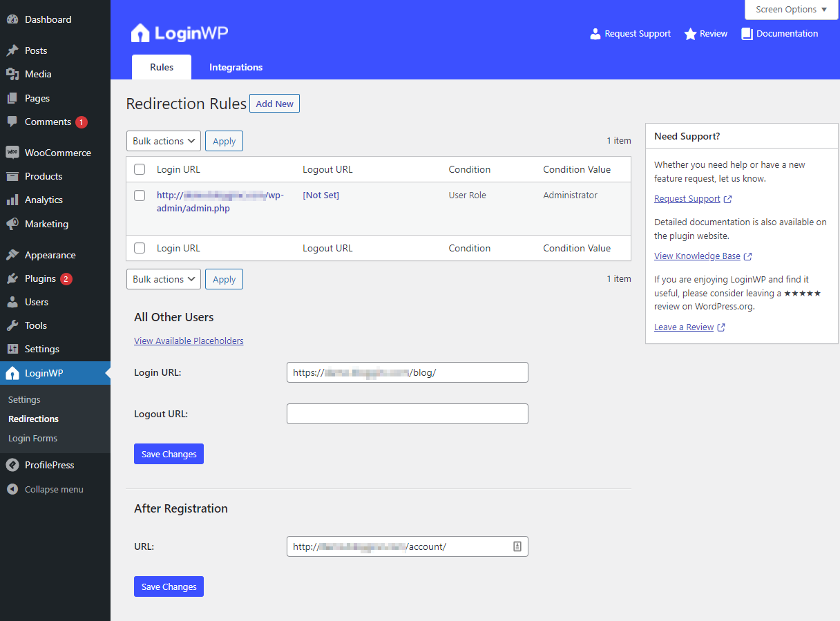840x621 pixels.
Task: Open the WooCommerce menu item
Action: pyautogui.click(x=55, y=153)
